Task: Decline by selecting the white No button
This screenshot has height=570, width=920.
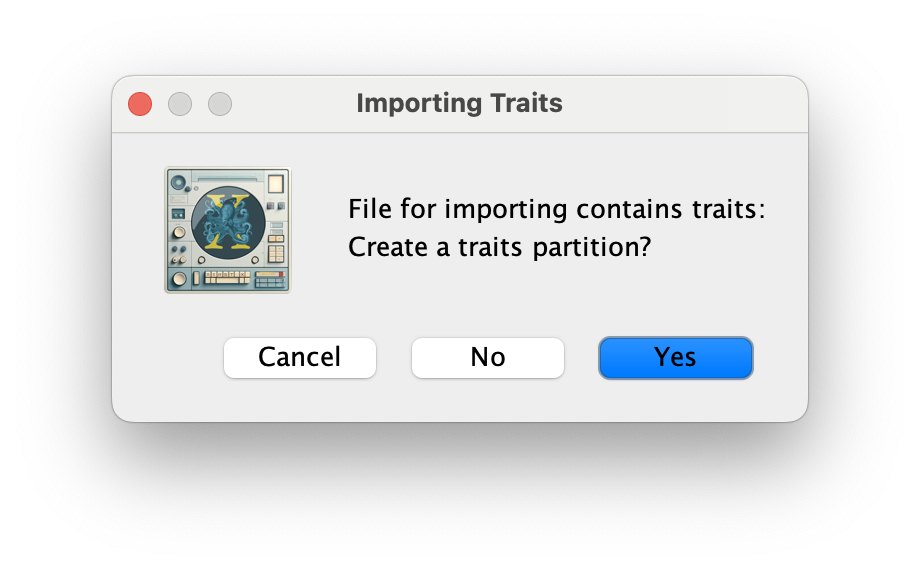Action: (488, 357)
